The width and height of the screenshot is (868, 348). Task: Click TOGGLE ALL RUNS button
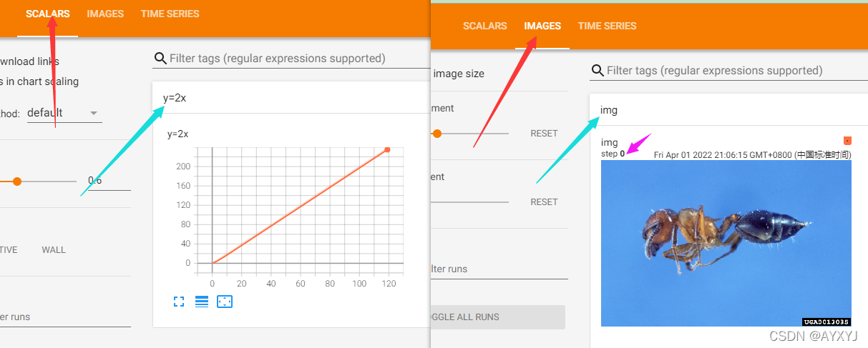[x=497, y=317]
